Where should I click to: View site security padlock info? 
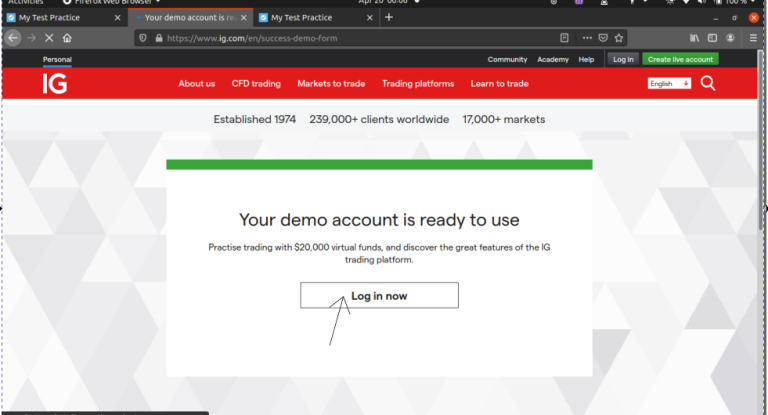tap(159, 38)
